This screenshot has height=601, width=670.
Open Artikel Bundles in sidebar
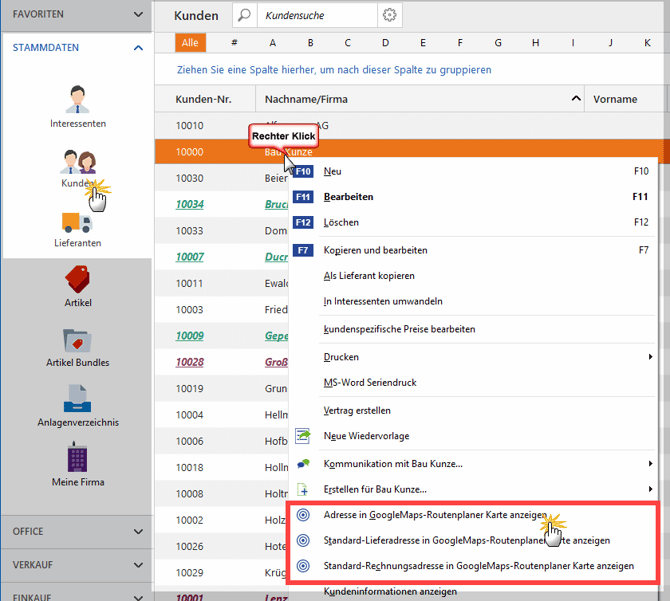click(77, 341)
